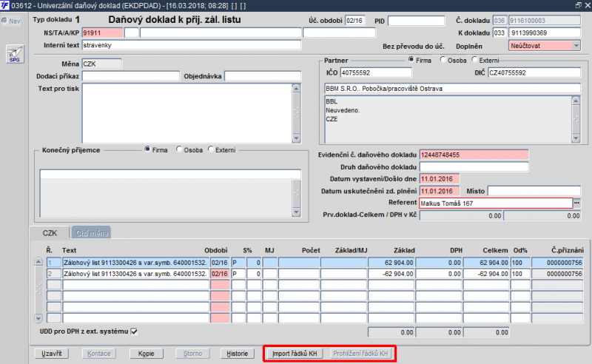Open the Historie button
This screenshot has width=592, height=364.
237,354
